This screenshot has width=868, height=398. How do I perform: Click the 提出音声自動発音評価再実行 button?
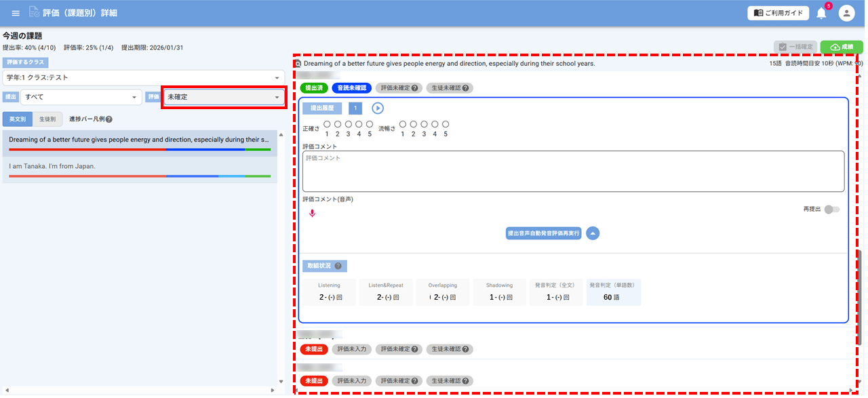tap(543, 233)
